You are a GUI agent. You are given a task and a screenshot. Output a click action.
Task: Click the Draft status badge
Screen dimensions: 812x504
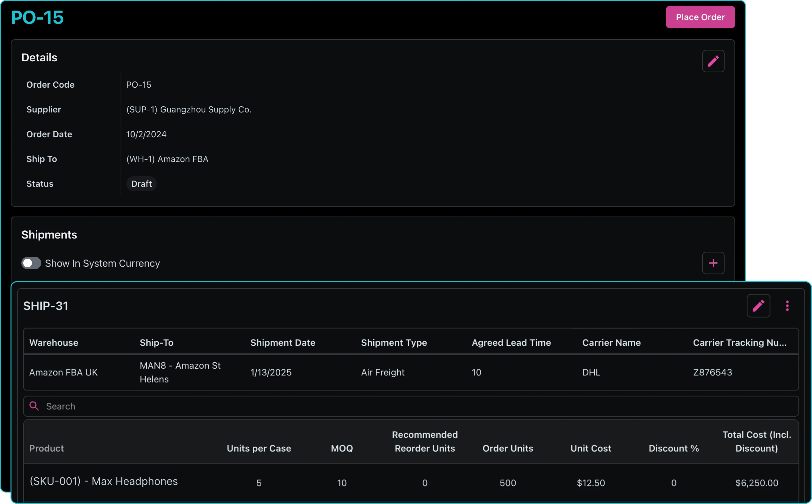click(x=141, y=184)
